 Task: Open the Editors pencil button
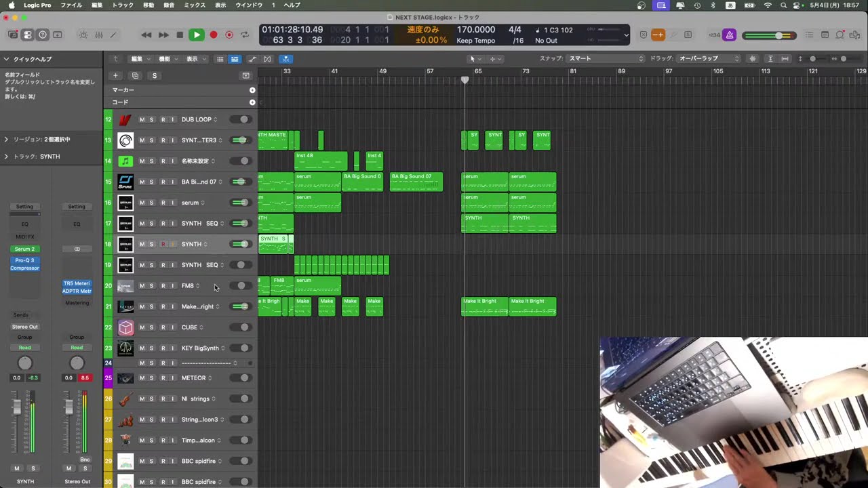point(113,35)
